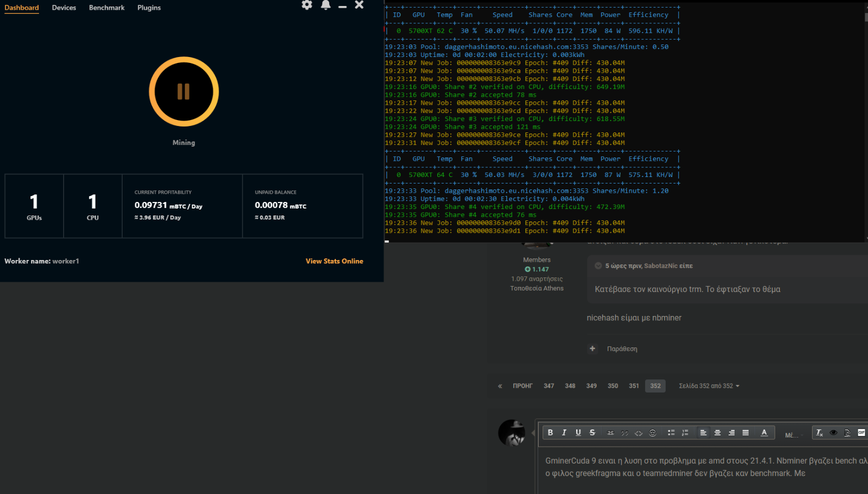
Task: Click the Παράθεση quote button
Action: (622, 349)
